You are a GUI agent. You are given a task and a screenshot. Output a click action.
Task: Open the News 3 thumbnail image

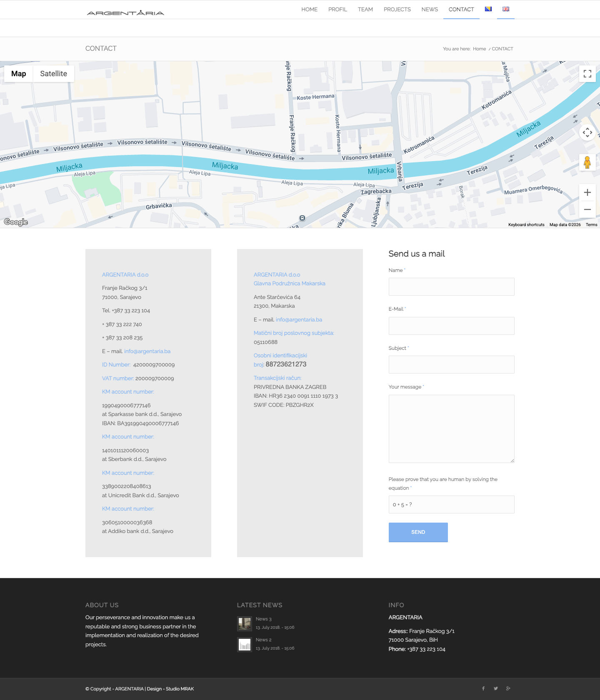(245, 624)
